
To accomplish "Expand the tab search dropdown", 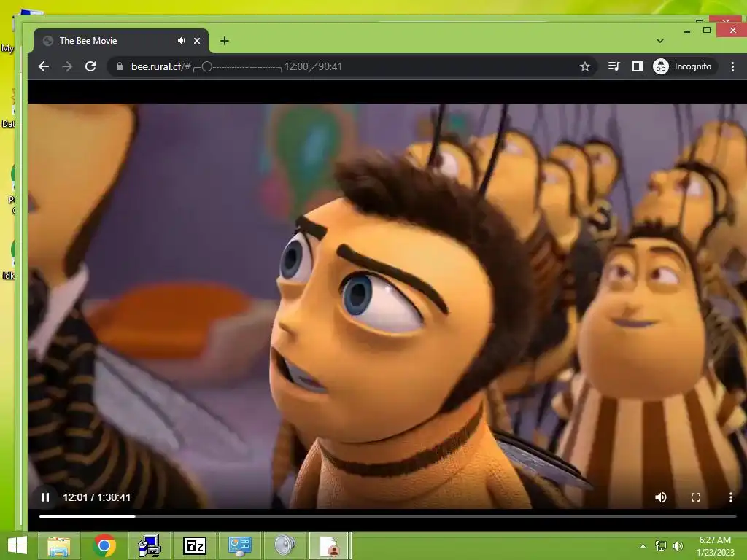I will coord(659,41).
